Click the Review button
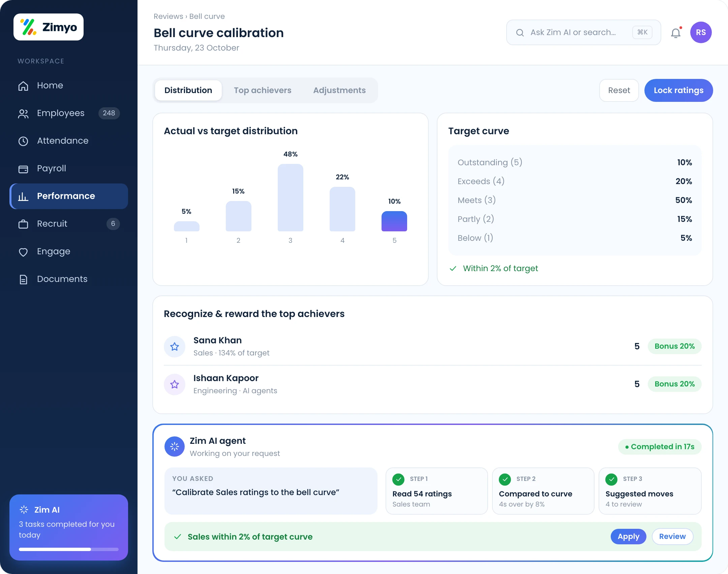 (672, 537)
